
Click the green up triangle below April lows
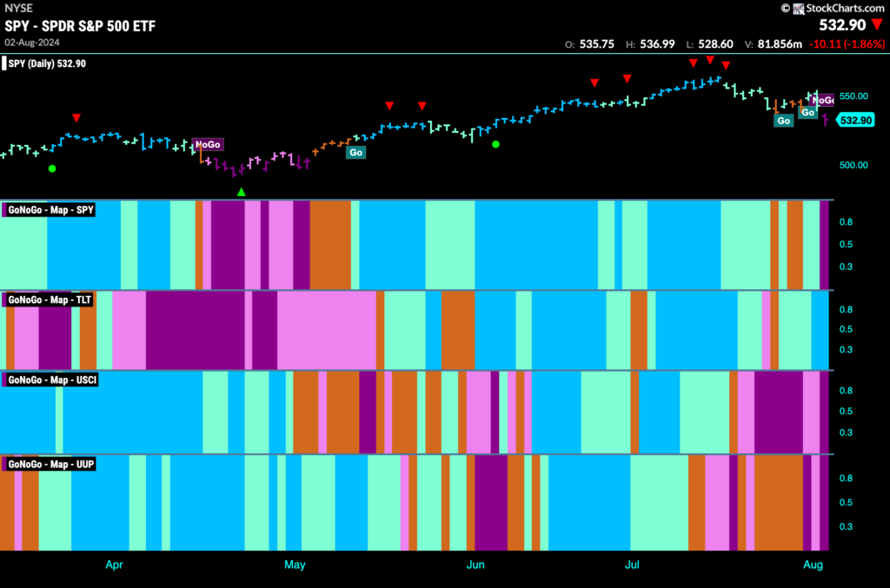click(242, 192)
